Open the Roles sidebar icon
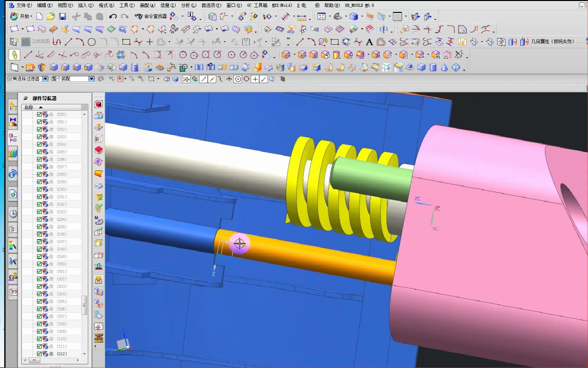Screen dimensions: 588x368 pyautogui.click(x=13, y=277)
